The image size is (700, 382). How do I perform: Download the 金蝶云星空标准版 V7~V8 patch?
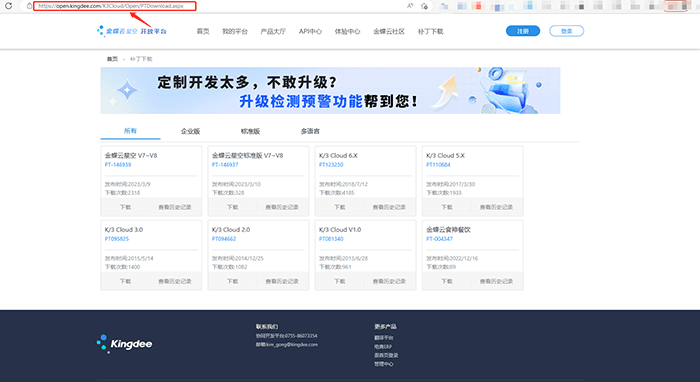click(233, 207)
